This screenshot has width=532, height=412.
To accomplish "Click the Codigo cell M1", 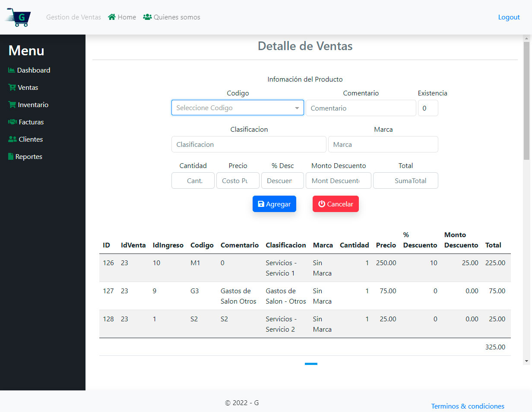I will coord(195,263).
